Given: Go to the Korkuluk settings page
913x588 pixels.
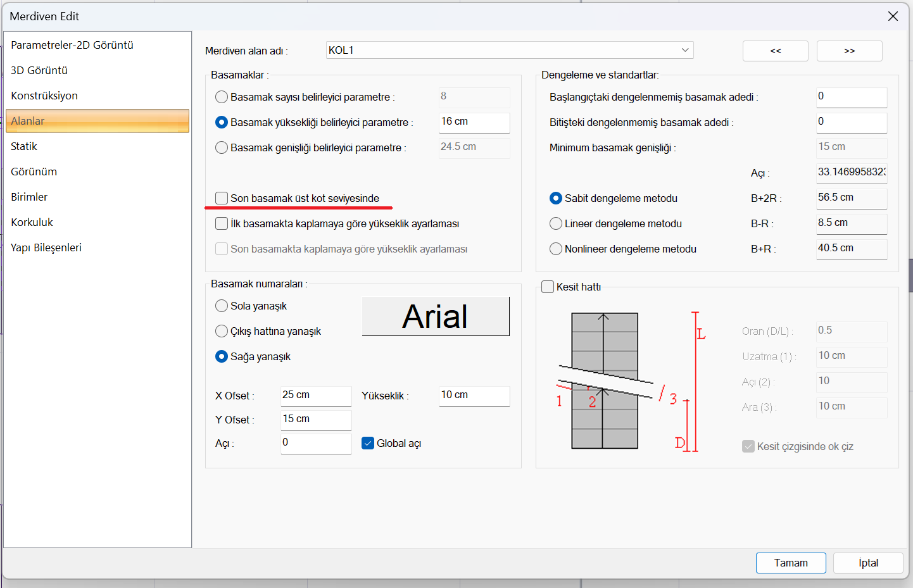Looking at the screenshot, I should (32, 222).
